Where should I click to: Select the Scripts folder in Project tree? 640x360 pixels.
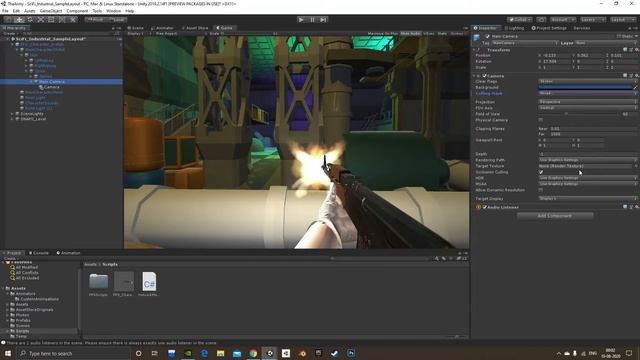[22, 331]
